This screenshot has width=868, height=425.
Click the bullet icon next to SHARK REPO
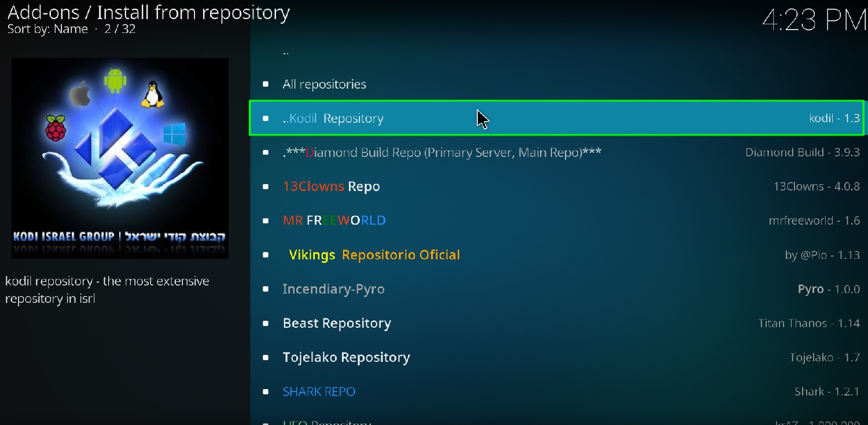(x=266, y=392)
